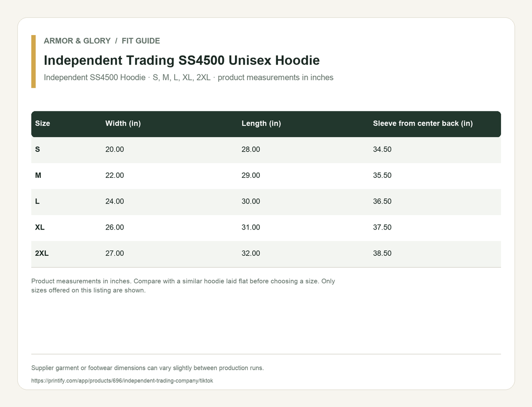Click length value 31.00 for size XL

(x=251, y=227)
